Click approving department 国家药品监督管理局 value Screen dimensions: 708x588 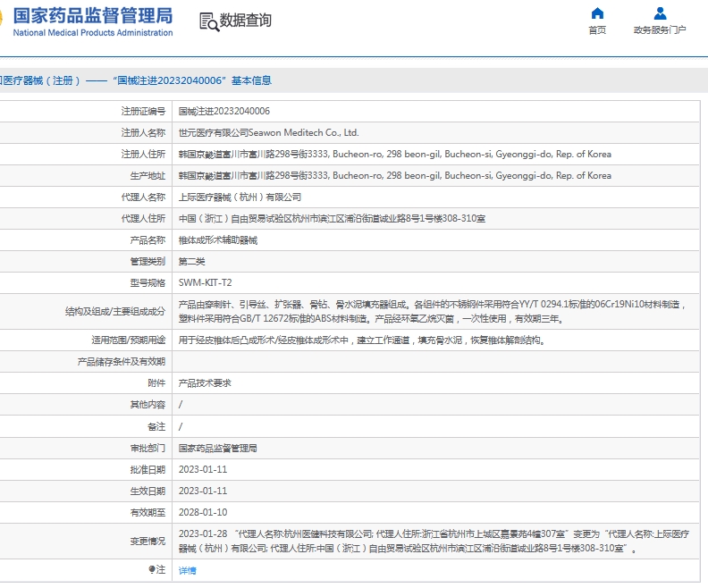click(x=217, y=448)
